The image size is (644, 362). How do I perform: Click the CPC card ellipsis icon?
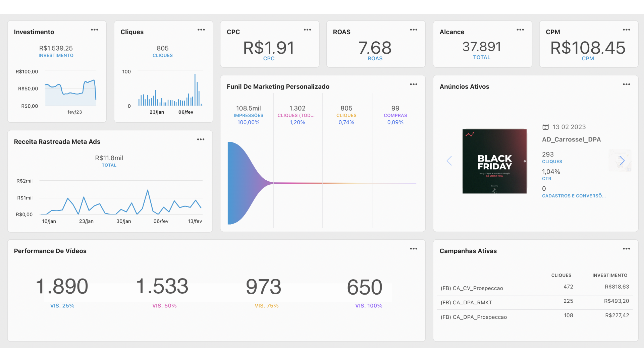pos(308,30)
